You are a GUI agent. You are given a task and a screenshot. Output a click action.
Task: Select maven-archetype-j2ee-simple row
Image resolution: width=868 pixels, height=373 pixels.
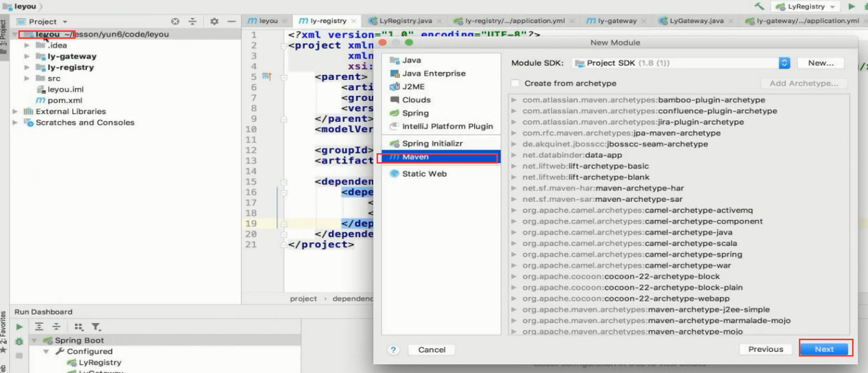coord(679,309)
